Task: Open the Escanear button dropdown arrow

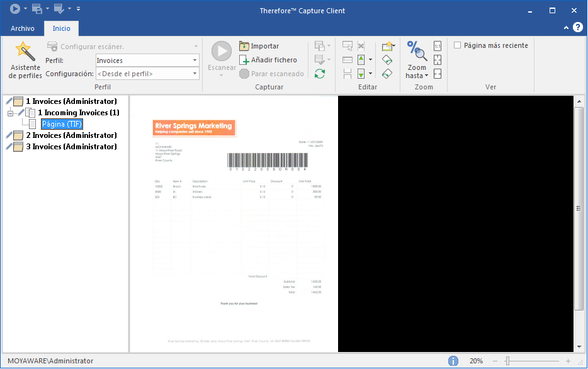Action: [x=221, y=76]
